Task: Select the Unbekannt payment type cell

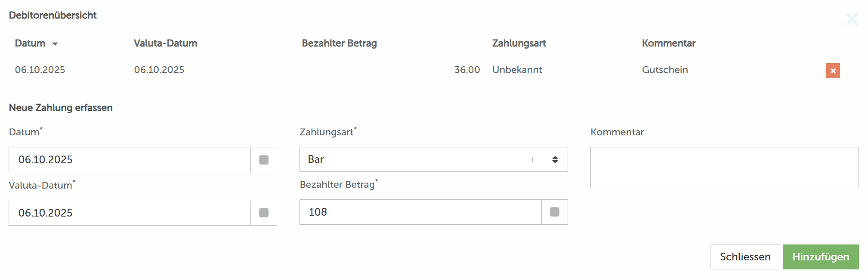Action: [x=517, y=70]
